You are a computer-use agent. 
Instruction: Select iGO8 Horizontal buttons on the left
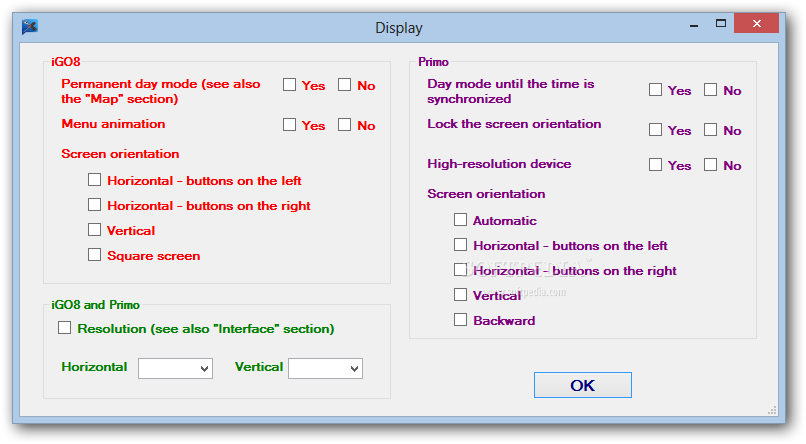point(95,180)
